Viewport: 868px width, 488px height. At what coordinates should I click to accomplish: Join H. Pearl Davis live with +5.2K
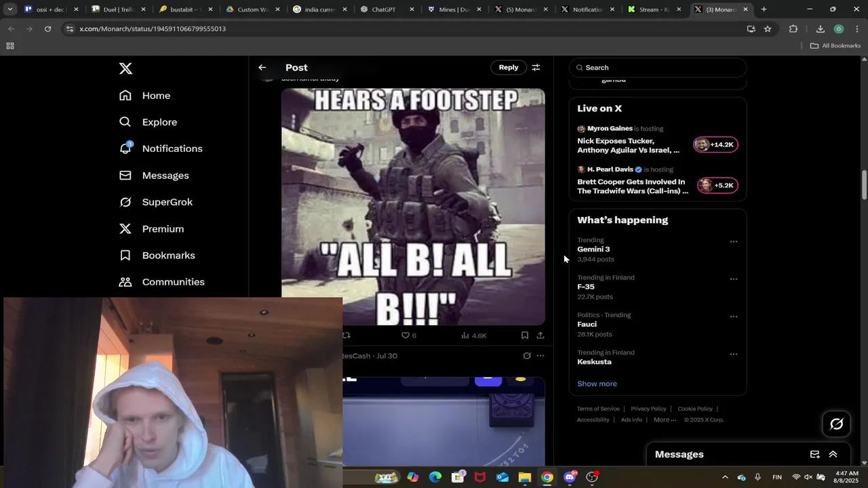[717, 185]
